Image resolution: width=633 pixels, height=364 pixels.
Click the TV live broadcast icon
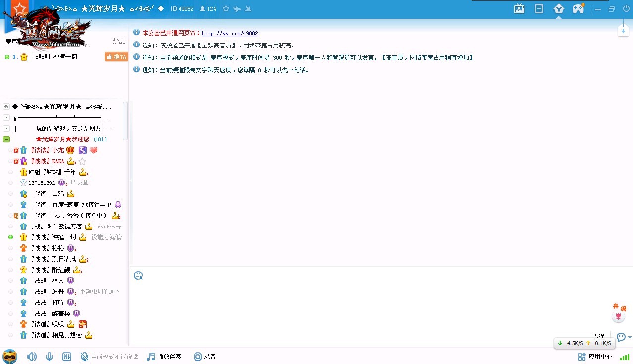point(519,9)
